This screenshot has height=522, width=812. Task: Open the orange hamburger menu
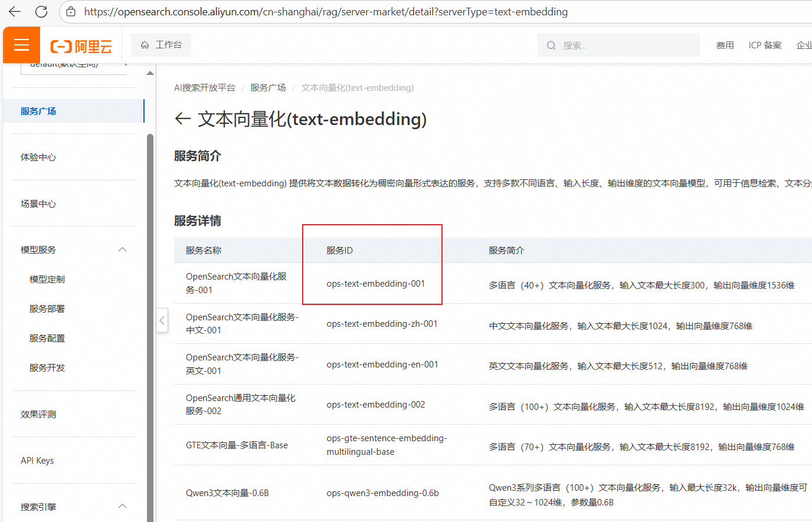tap(21, 45)
